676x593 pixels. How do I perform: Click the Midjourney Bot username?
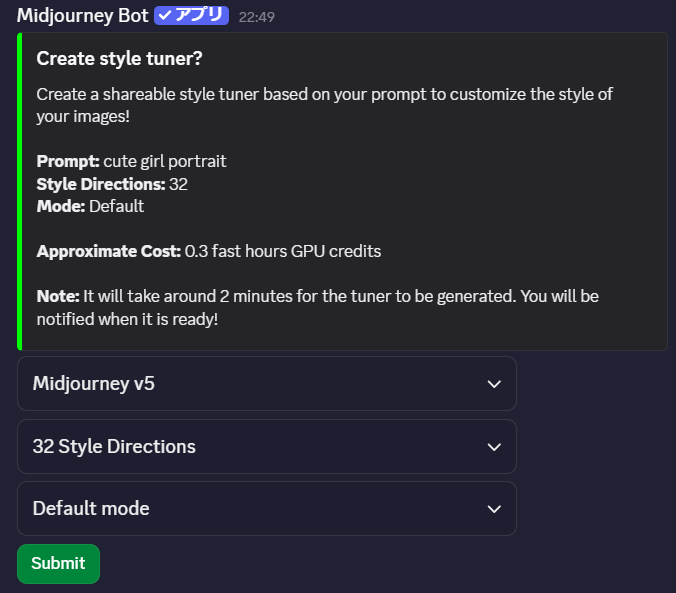pos(83,16)
